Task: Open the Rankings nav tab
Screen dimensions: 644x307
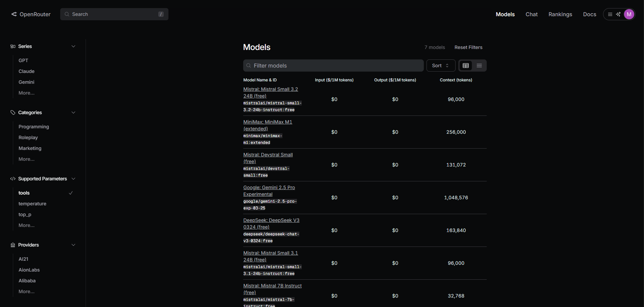Action: [560, 14]
